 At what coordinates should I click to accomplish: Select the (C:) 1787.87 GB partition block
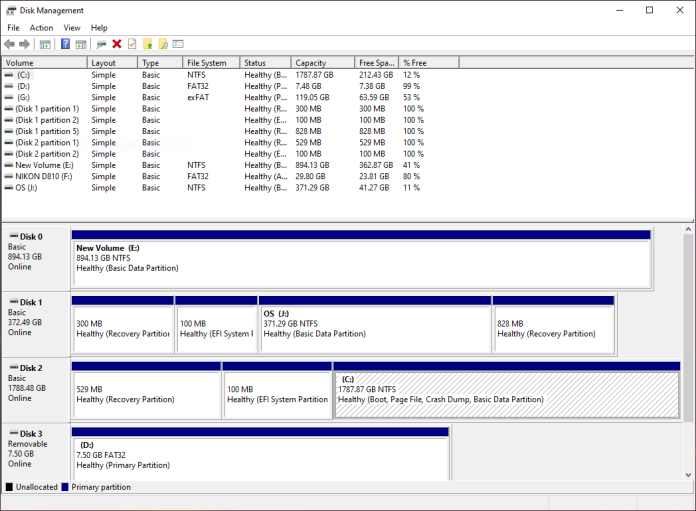pos(506,390)
